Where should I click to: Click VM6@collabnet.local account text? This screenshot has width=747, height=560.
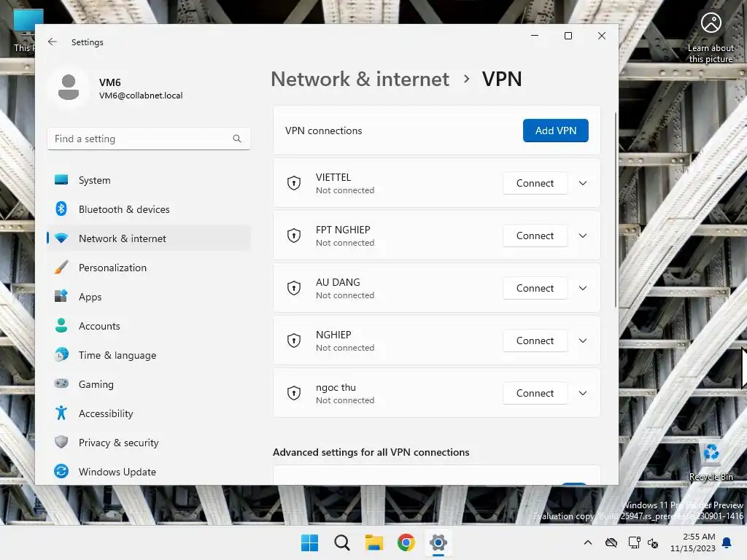[141, 96]
